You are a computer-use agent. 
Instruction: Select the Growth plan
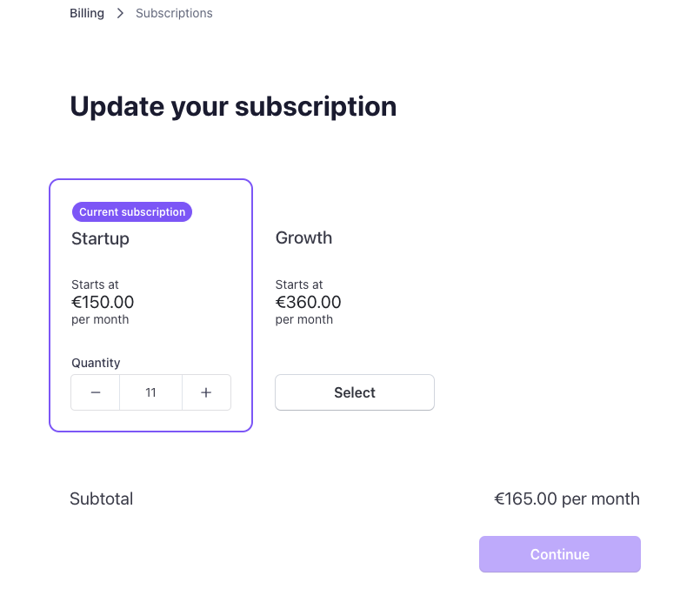point(354,392)
